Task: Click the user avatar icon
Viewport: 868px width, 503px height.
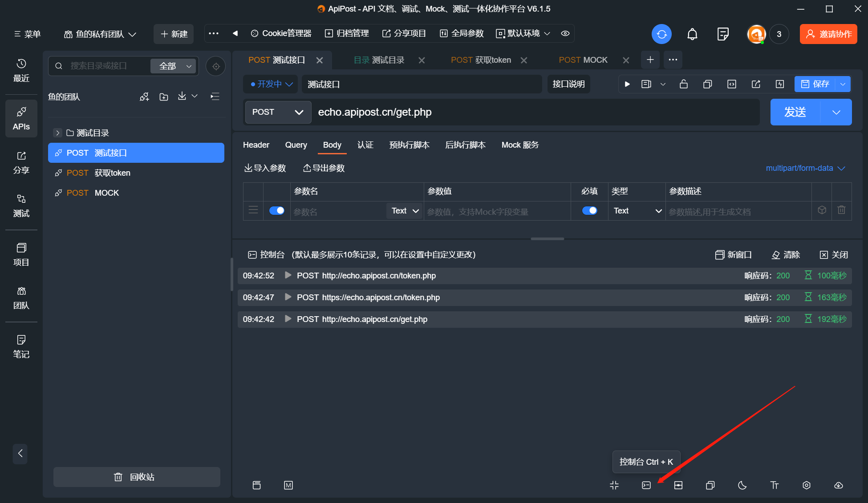Action: pyautogui.click(x=756, y=34)
